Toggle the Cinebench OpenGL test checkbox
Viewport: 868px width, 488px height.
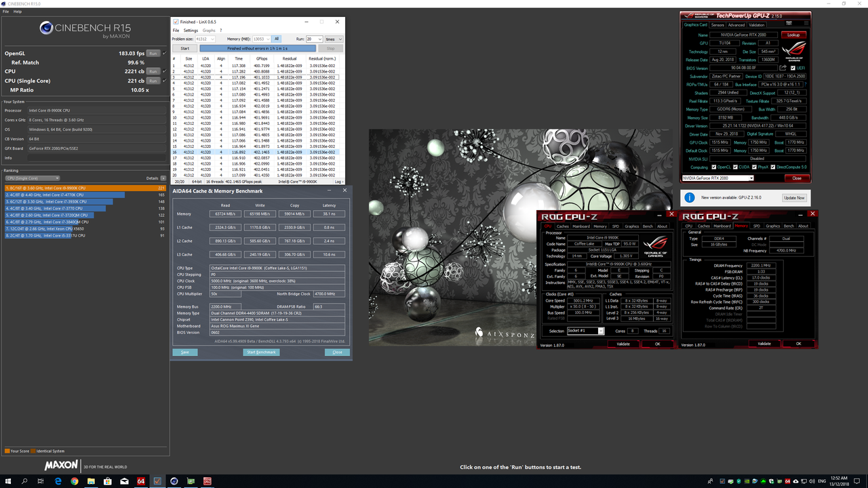point(165,53)
